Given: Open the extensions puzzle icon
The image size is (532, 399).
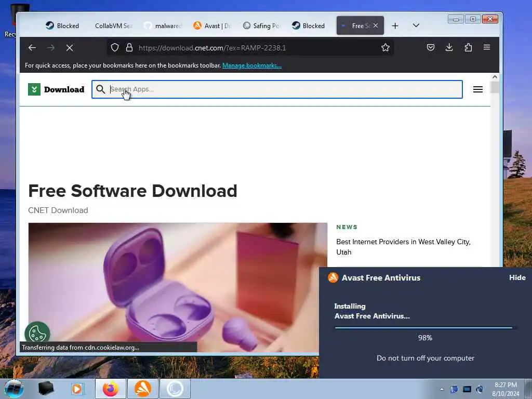Looking at the screenshot, I should pos(468,47).
